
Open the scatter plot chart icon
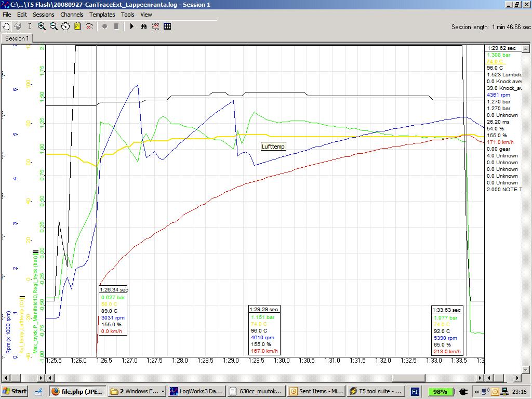point(155,26)
